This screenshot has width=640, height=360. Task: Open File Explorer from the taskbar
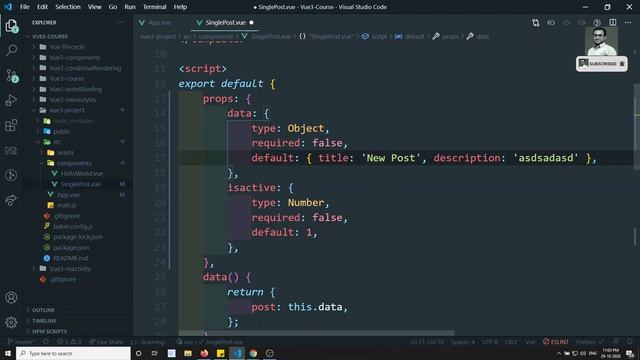pyautogui.click(x=188, y=353)
